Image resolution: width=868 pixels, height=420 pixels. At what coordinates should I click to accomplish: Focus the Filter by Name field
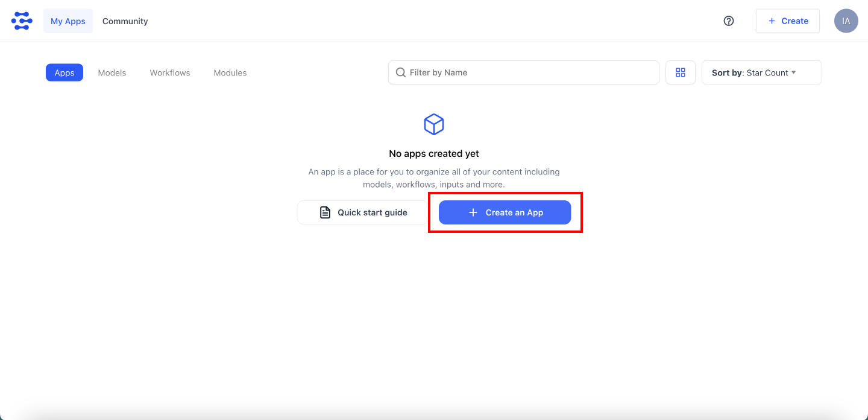pos(530,72)
